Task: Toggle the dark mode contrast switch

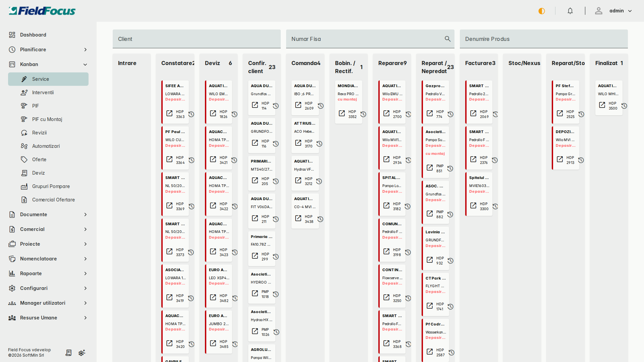Action: 541,11
